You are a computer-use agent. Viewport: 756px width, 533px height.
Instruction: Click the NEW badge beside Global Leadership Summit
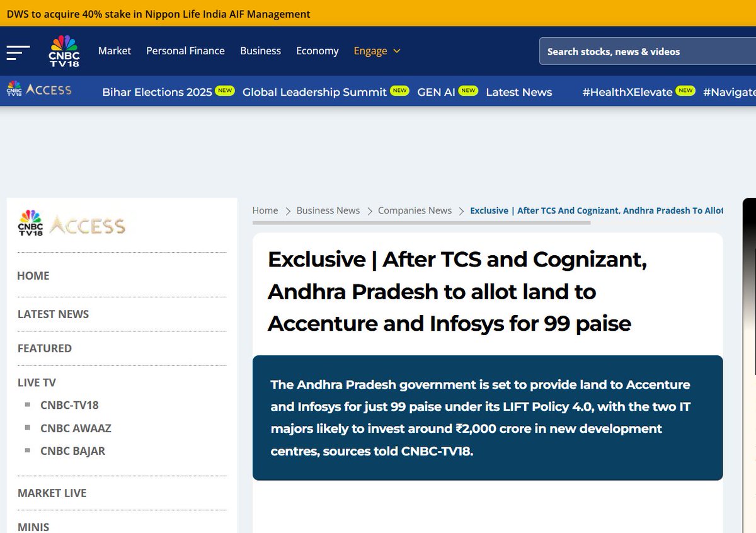399,90
